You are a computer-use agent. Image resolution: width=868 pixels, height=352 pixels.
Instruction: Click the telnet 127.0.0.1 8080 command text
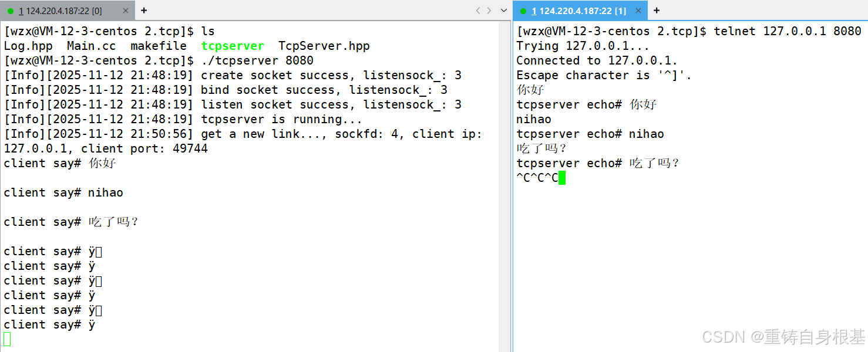pos(787,31)
